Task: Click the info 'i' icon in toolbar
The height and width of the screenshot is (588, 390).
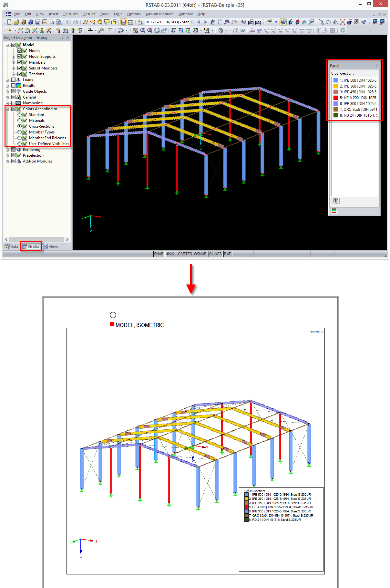Action: 349,22
